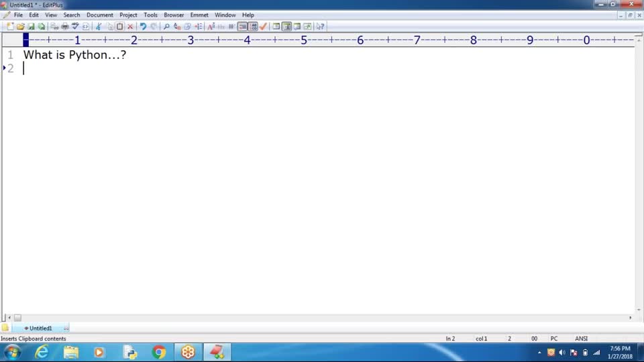The image size is (644, 362).
Task: Toggle line numbers display
Action: [253, 27]
